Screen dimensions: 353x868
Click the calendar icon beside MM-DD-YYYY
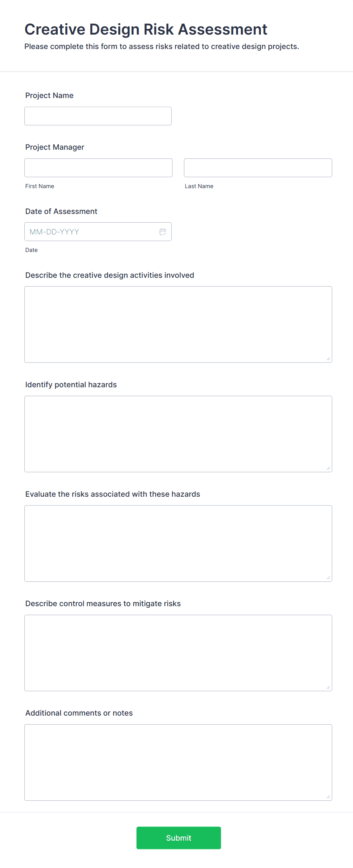point(162,231)
